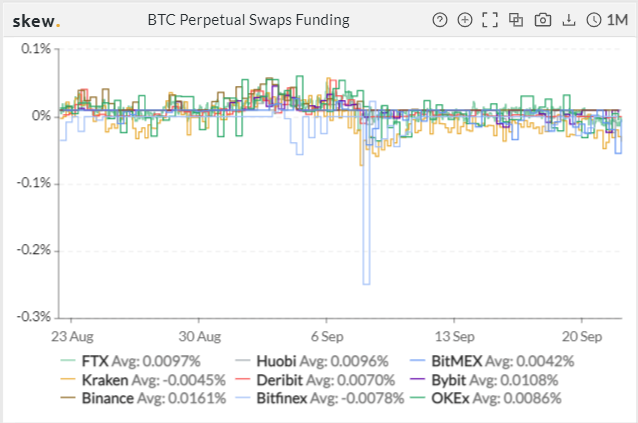Click the BitMEX blue legend line swatch
Viewport: 638px width, 423px height.
417,361
